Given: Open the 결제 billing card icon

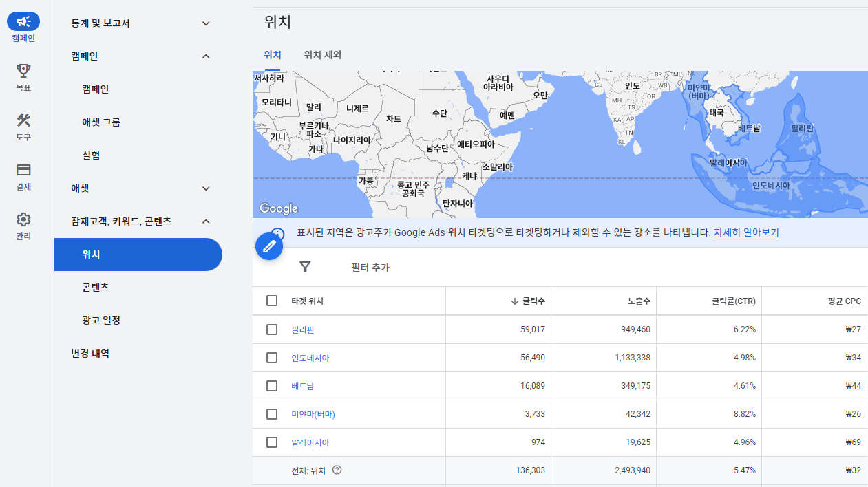Looking at the screenshot, I should point(23,170).
